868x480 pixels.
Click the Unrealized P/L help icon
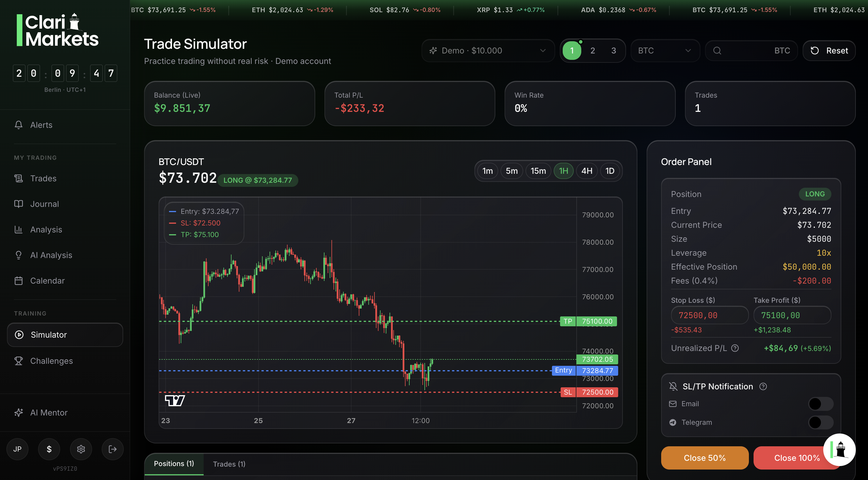click(x=735, y=348)
